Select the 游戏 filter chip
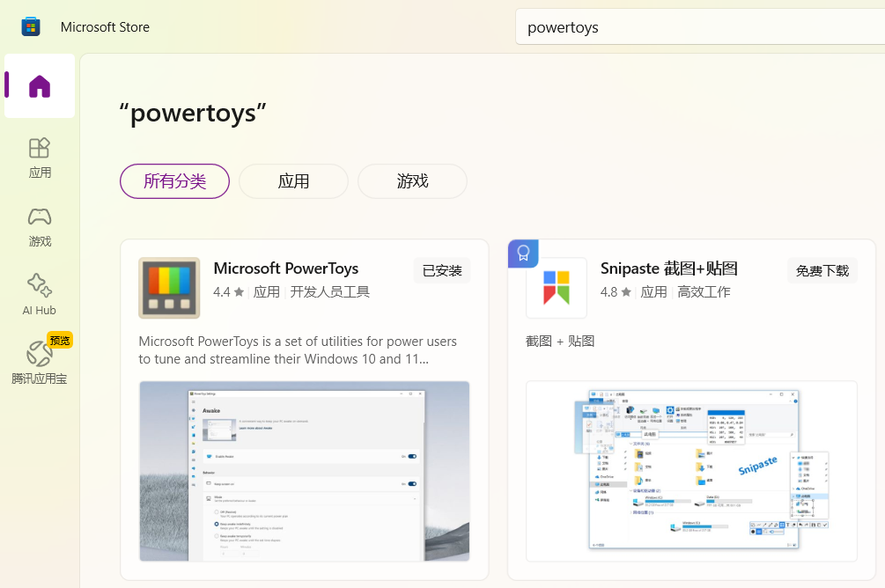Viewport: 885px width, 588px height. click(413, 181)
